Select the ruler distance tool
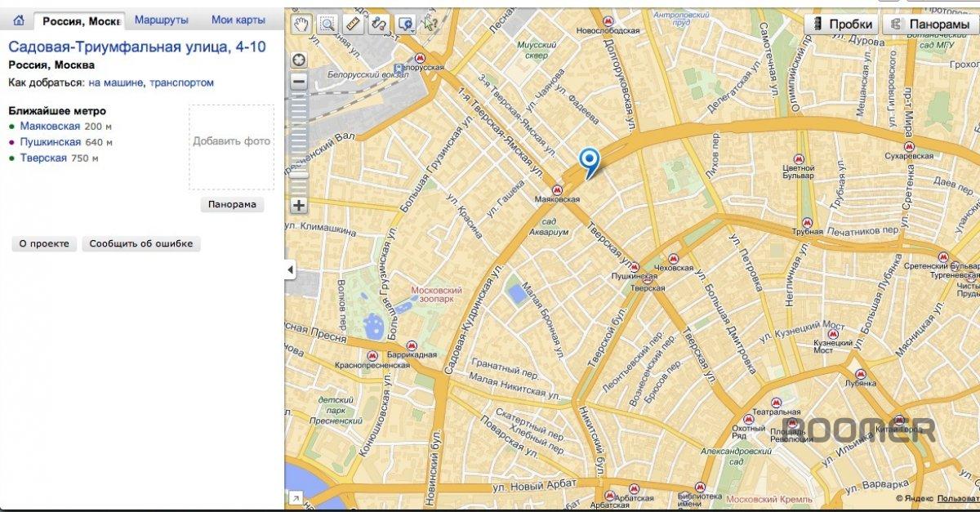980x512 pixels. point(353,24)
